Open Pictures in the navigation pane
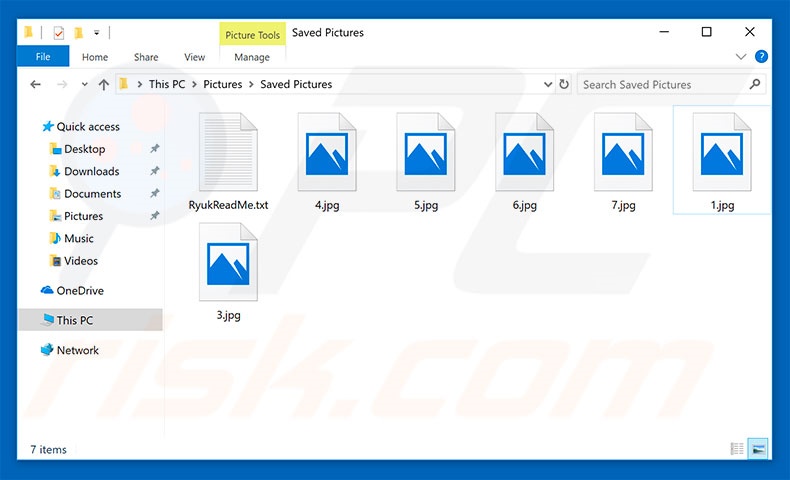 (x=84, y=216)
